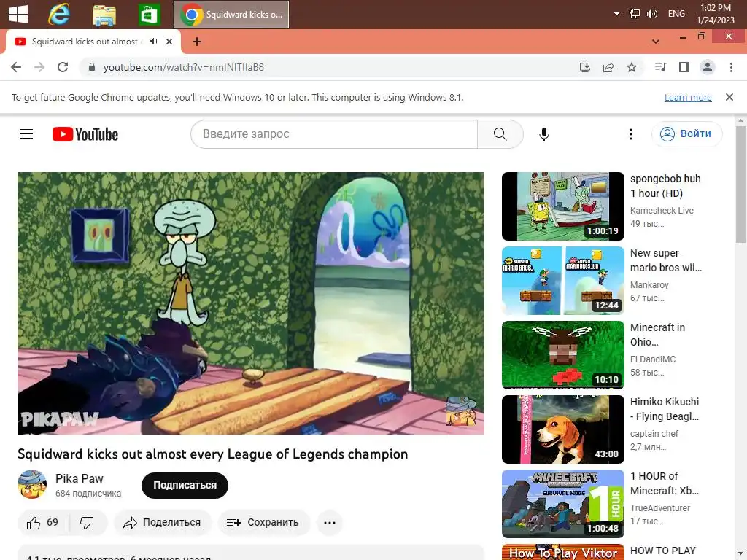Like the video with thumbs up
The height and width of the screenshot is (560, 747).
[x=43, y=522]
